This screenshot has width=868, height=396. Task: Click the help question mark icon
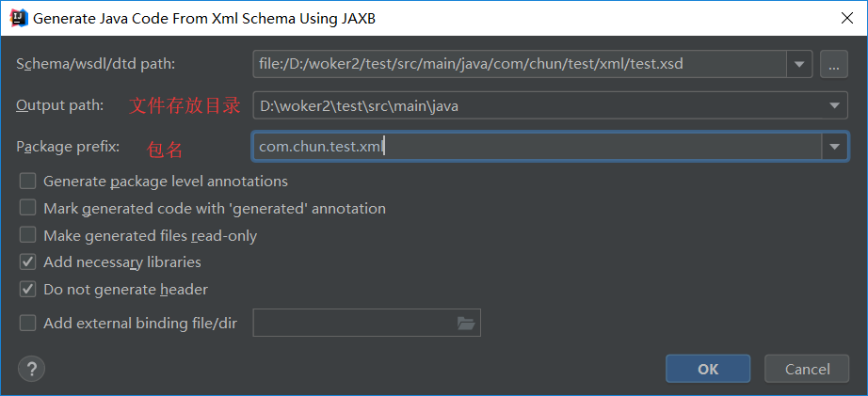pos(31,368)
